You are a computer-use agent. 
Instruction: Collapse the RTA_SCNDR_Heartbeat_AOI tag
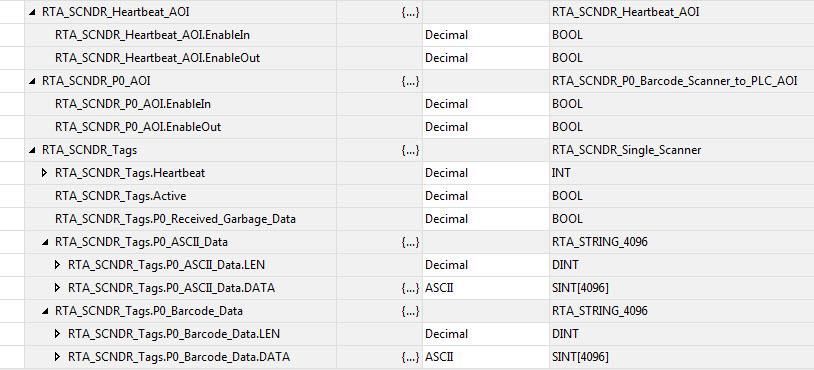33,12
